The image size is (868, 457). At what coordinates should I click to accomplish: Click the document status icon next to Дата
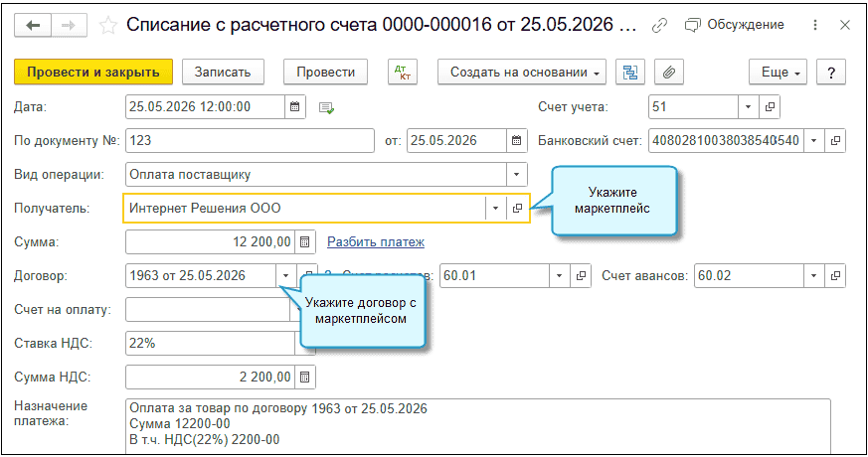(x=326, y=108)
